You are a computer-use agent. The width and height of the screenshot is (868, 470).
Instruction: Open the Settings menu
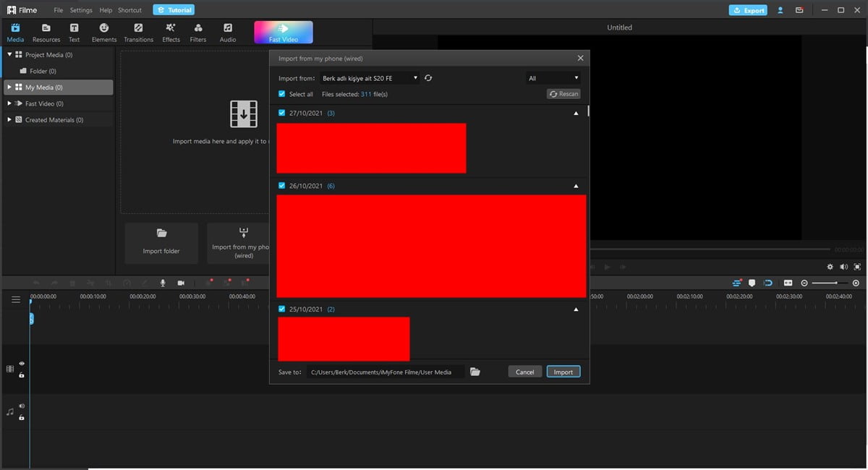click(x=81, y=10)
